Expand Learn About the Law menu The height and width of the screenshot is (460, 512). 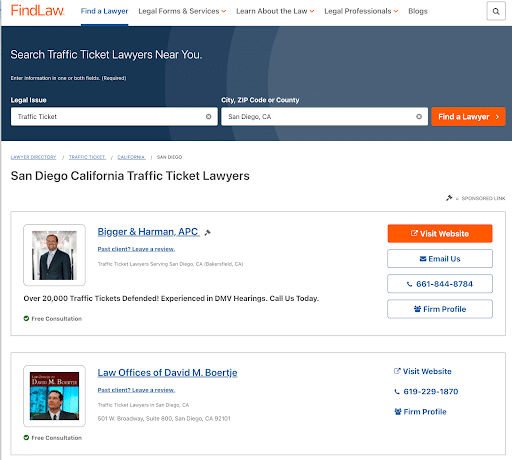275,11
